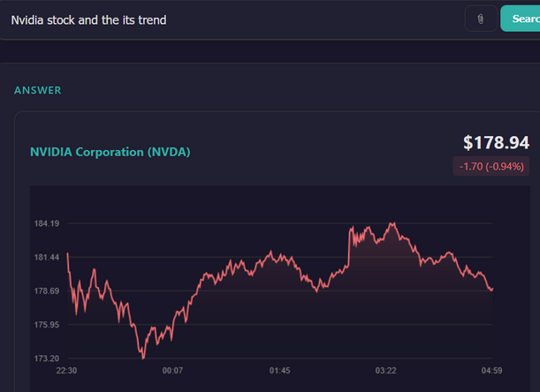
Task: Click the paperclip attachment icon
Action: point(481,19)
